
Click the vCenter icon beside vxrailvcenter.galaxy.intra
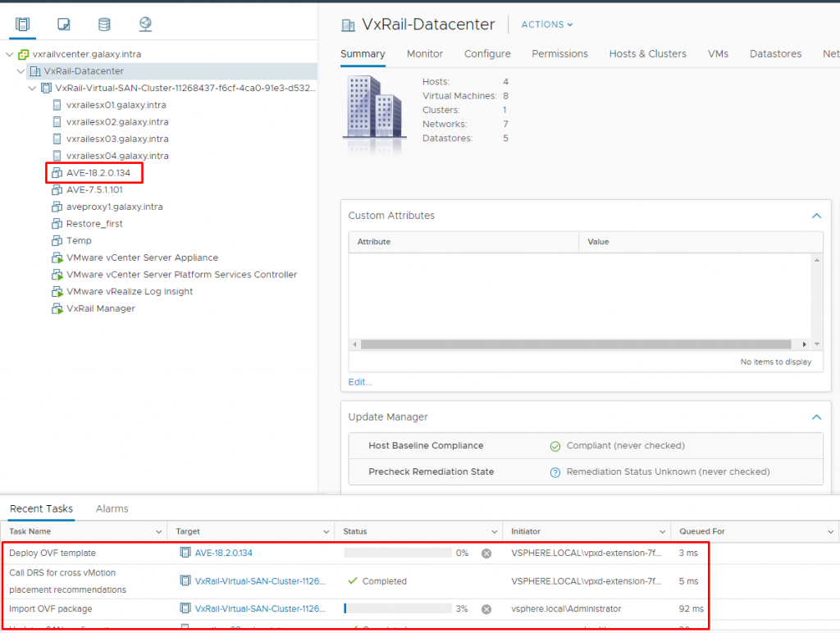click(x=23, y=54)
